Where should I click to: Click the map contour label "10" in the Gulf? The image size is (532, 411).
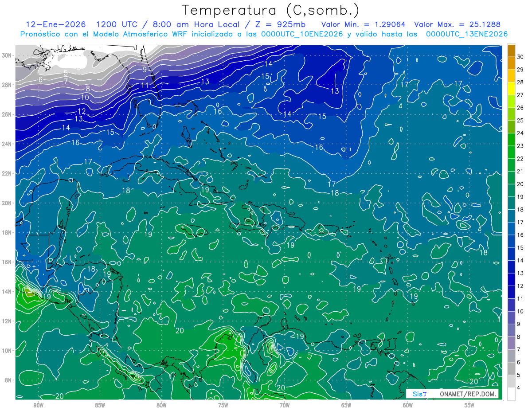tap(85, 97)
